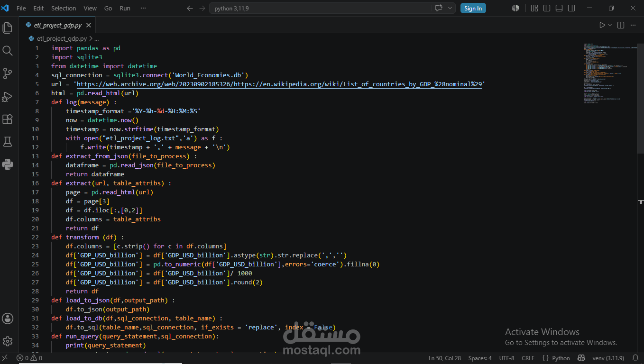Split the editor right

(x=621, y=25)
